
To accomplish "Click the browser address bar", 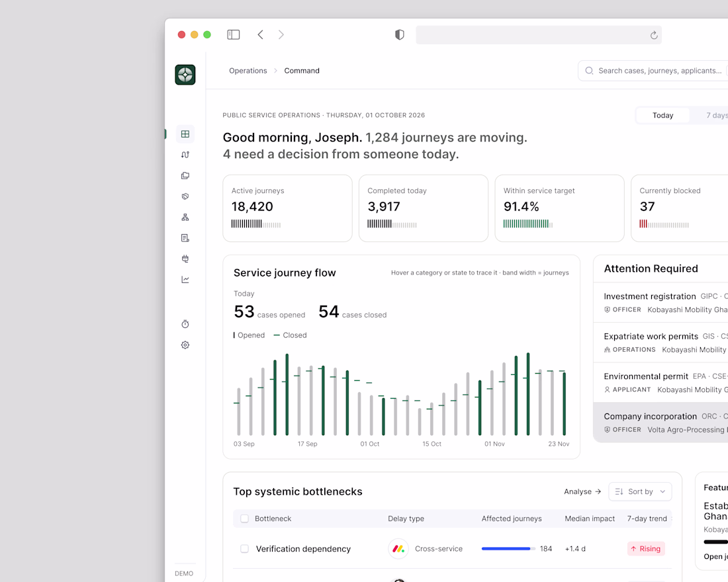I will tap(539, 35).
